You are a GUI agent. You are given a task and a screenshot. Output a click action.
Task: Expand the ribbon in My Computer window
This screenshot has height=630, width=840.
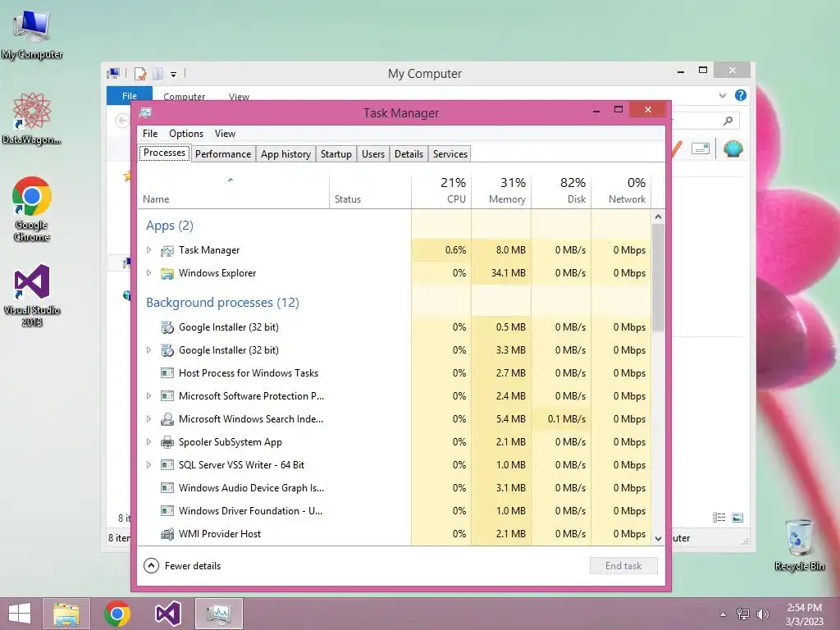[x=722, y=95]
